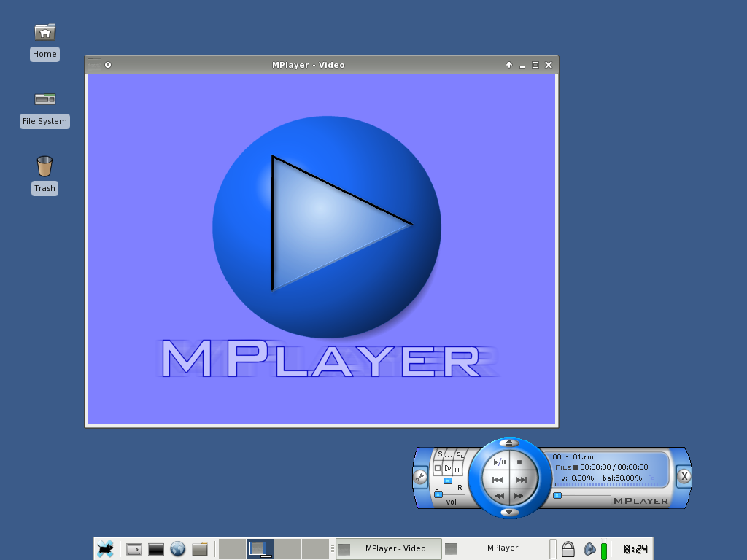The image size is (747, 560).
Task: Select the 'MPlayer - Video' taskbar button
Action: (389, 548)
